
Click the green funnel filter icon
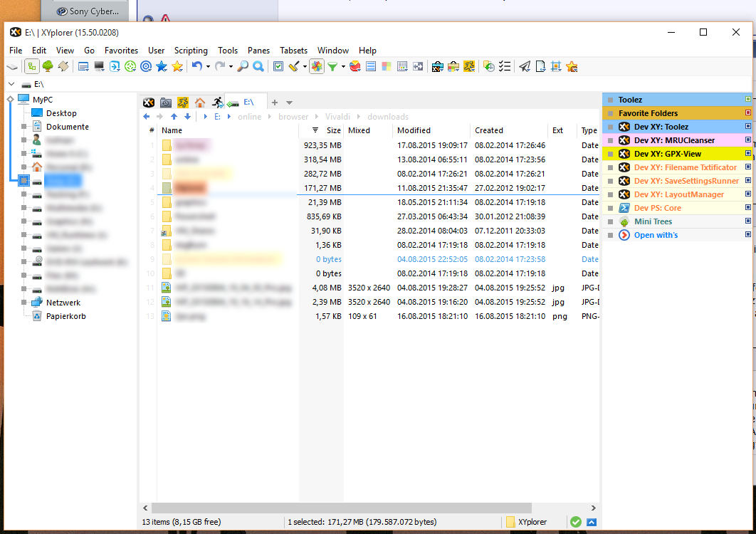point(332,66)
